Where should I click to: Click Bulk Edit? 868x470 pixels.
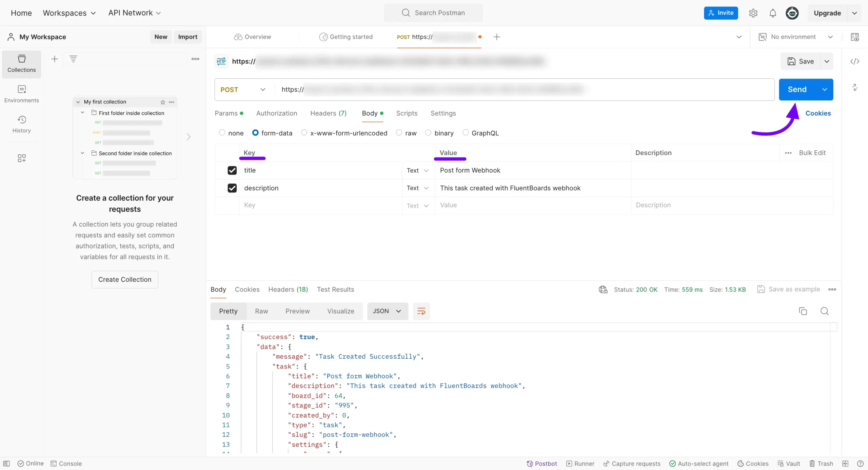click(812, 153)
